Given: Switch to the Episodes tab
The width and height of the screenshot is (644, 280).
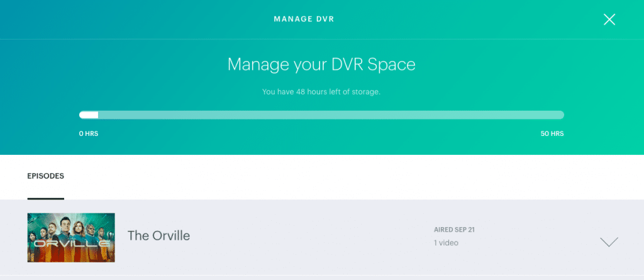Looking at the screenshot, I should point(45,176).
